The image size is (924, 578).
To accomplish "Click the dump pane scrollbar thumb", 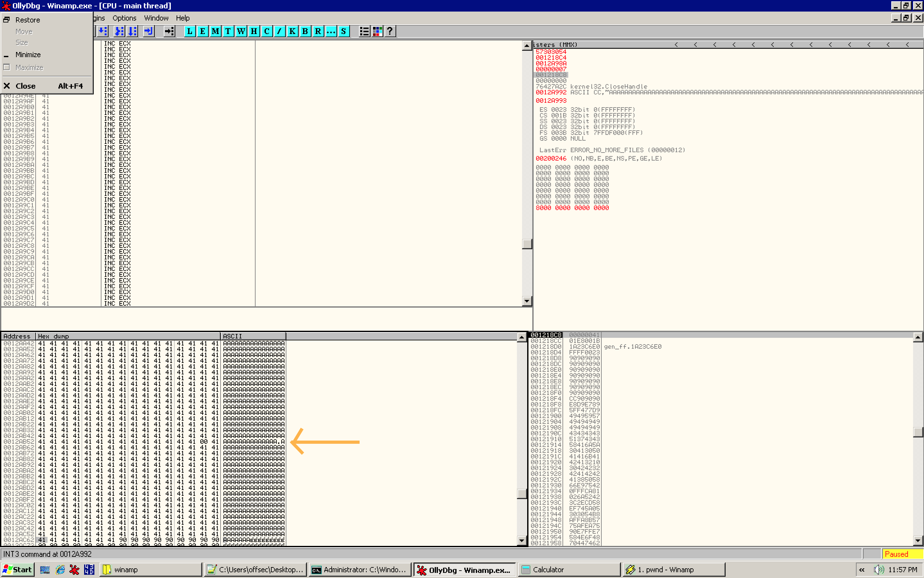I will tap(522, 493).
